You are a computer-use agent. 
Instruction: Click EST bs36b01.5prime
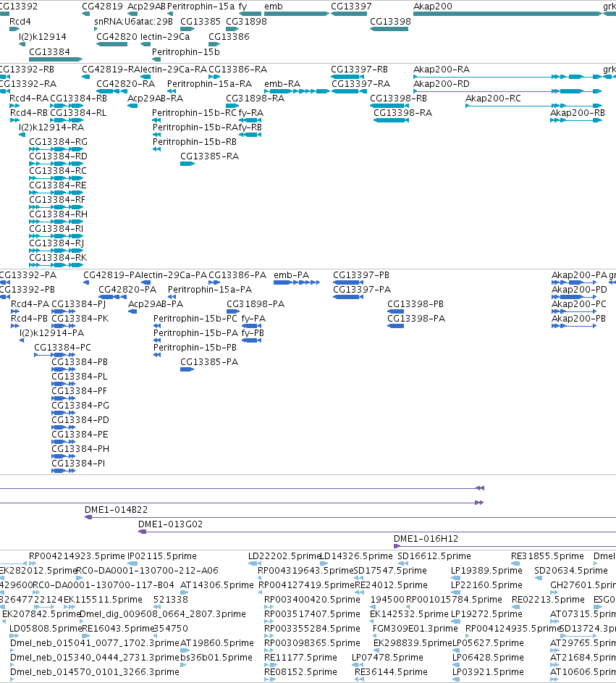click(x=216, y=658)
